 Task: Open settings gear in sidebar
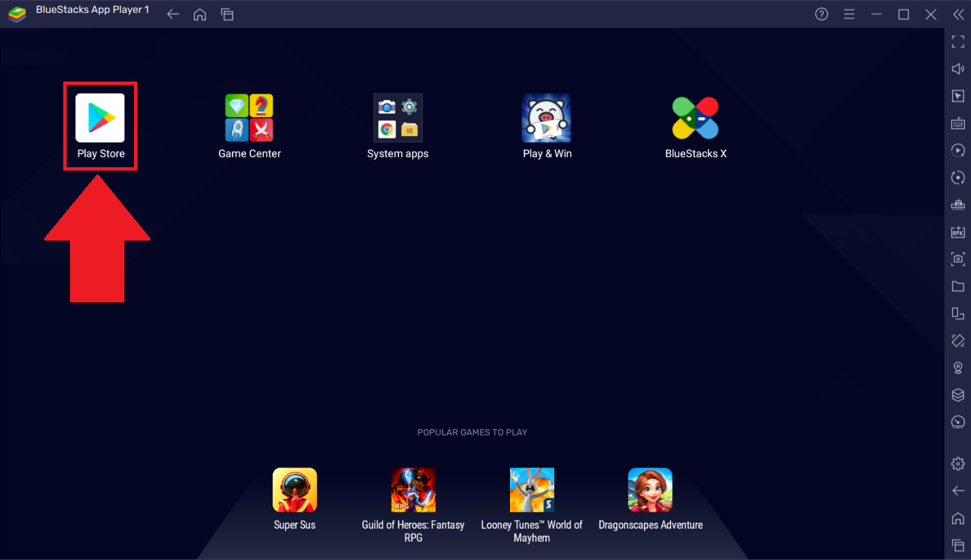click(957, 463)
